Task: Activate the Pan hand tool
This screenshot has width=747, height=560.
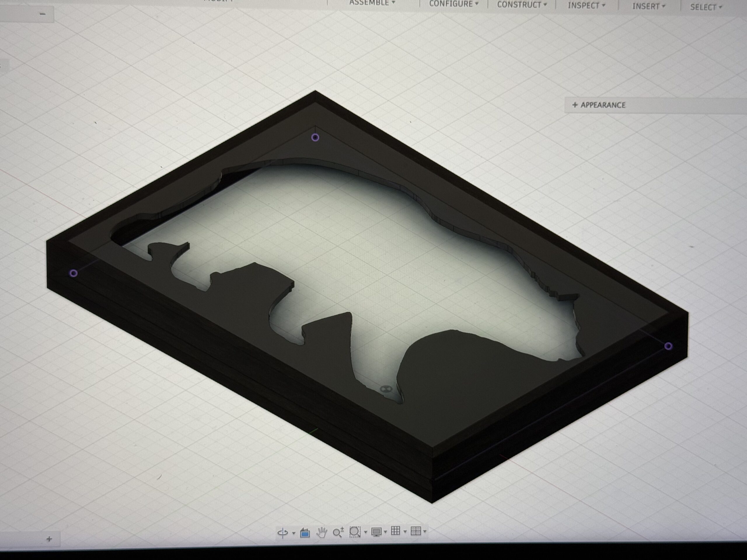Action: (x=322, y=532)
